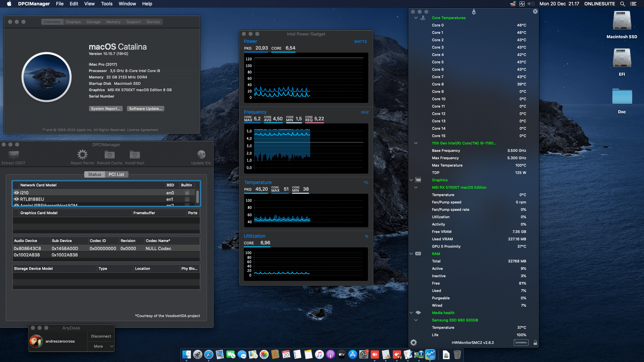Switch to the Storage tab

(93, 22)
